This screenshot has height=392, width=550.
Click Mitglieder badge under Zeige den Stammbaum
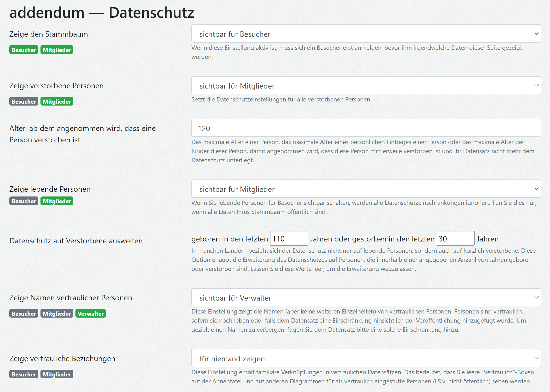(57, 50)
